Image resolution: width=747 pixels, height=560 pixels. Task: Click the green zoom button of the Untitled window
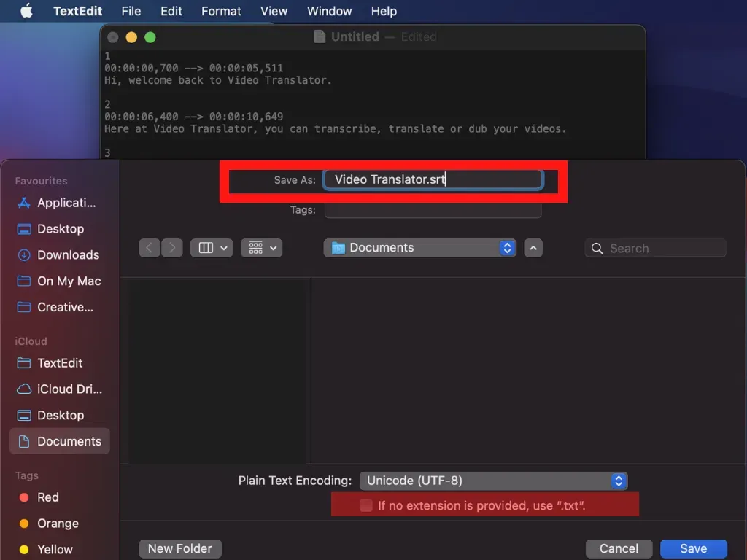[x=150, y=37]
